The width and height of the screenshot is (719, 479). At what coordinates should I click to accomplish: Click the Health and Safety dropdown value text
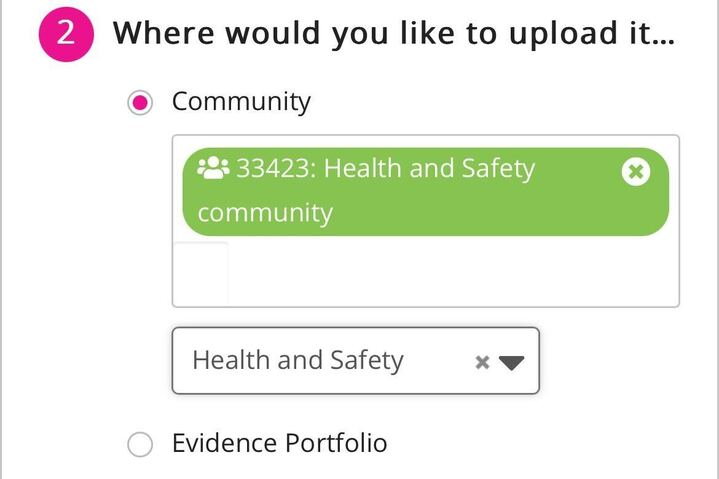(297, 360)
